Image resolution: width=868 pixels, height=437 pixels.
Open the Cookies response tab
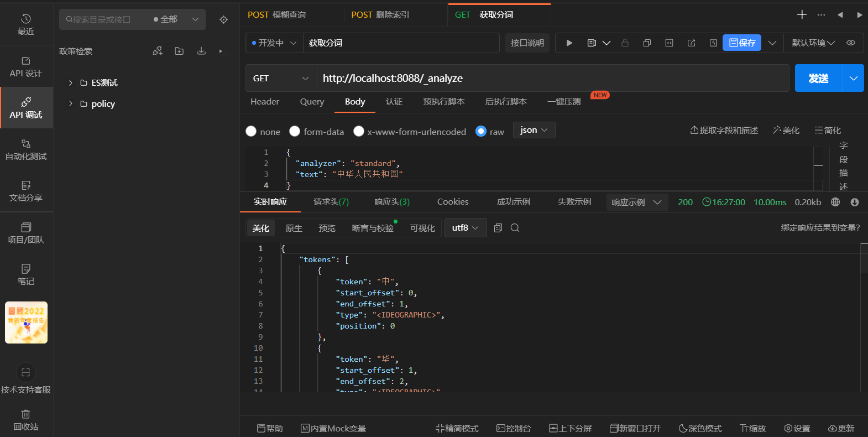click(x=453, y=202)
